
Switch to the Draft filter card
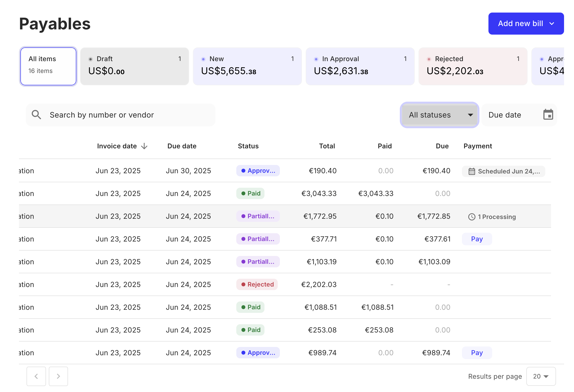(x=134, y=66)
